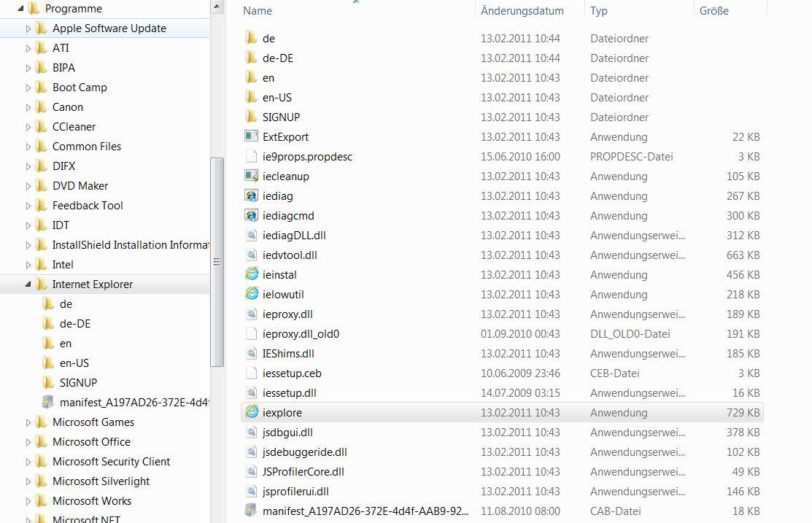The height and width of the screenshot is (523, 812).
Task: Click the jsdebuggeride.dll file icon
Action: 252,452
